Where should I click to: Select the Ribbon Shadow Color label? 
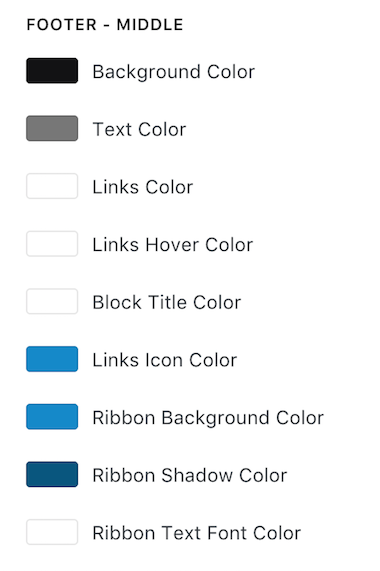pos(190,475)
